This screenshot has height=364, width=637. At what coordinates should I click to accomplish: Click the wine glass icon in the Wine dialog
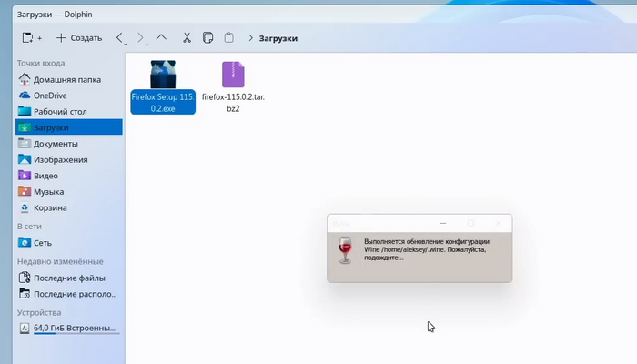[x=345, y=249]
